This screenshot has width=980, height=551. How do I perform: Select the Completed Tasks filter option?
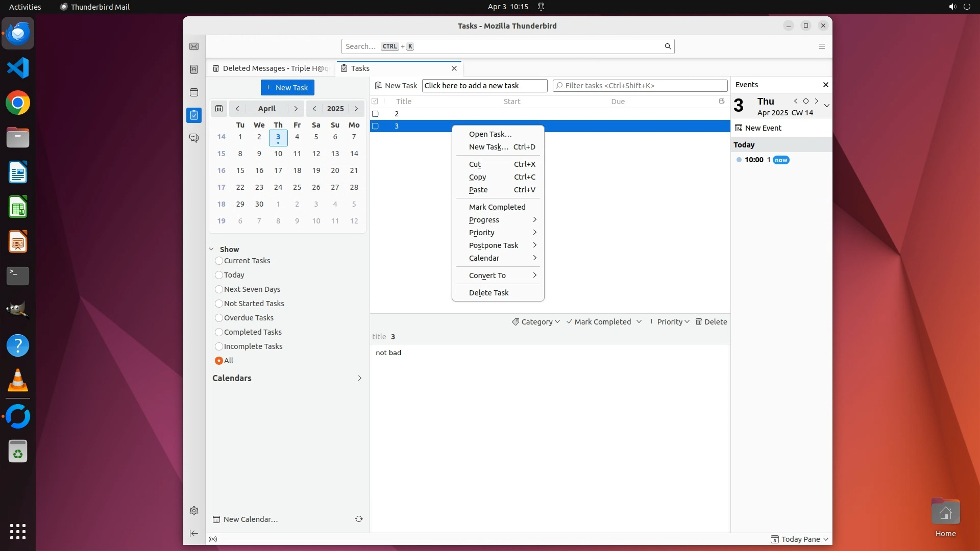click(x=219, y=332)
